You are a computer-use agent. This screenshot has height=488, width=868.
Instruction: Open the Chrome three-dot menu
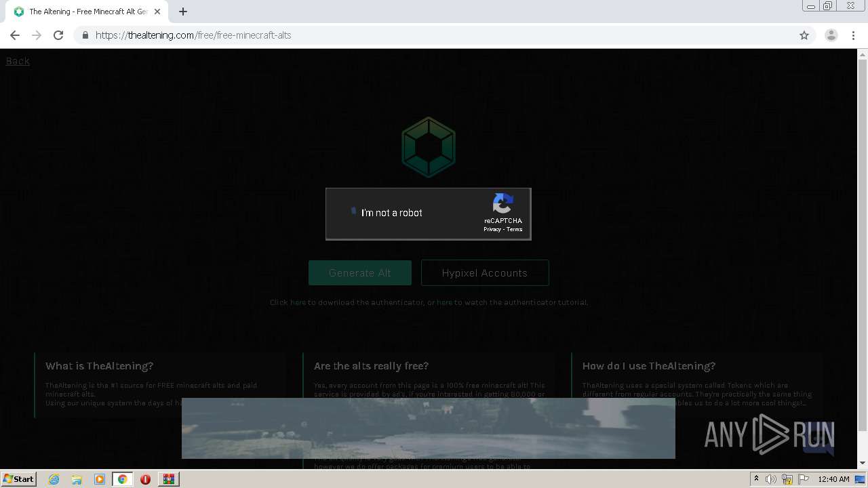pyautogui.click(x=853, y=35)
